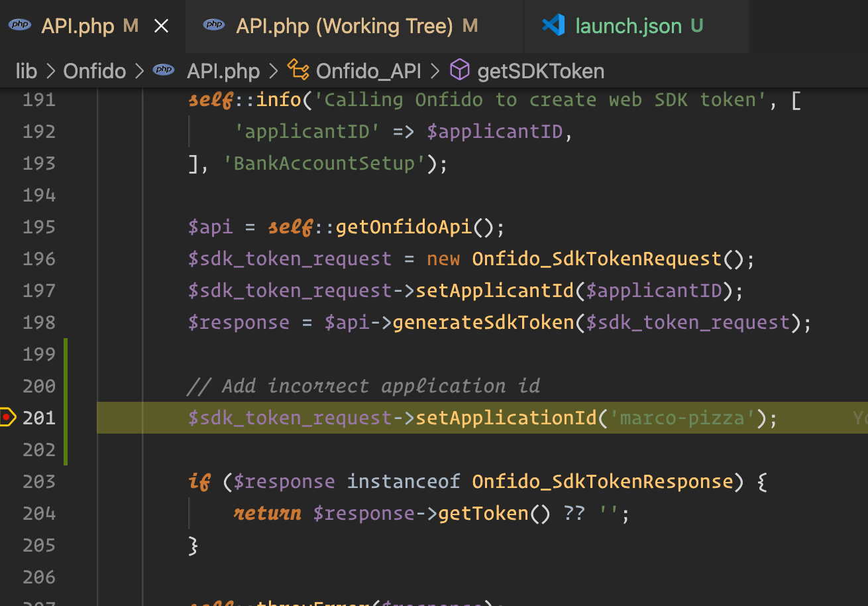The width and height of the screenshot is (868, 606).
Task: Click 'applicantID' key on line 192
Action: click(x=307, y=132)
